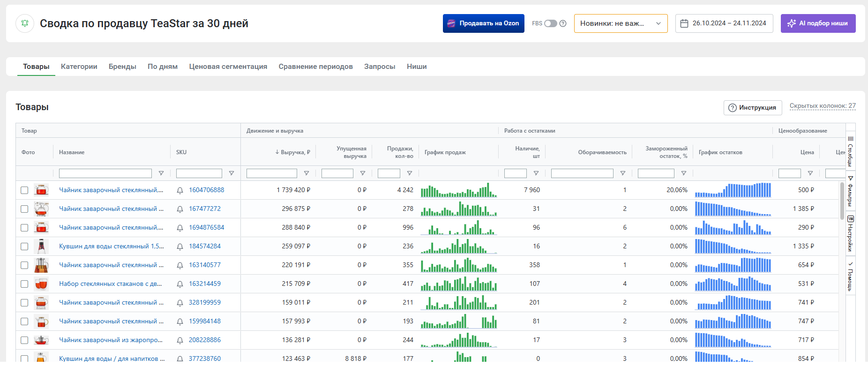Click the Выручка filter input field
This screenshot has height=366, width=868.
[x=272, y=173]
